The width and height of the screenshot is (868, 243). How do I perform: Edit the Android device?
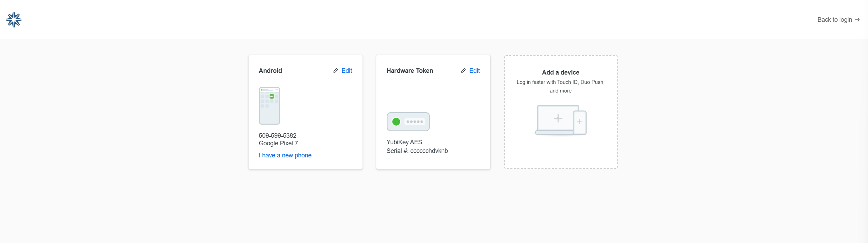(x=347, y=71)
